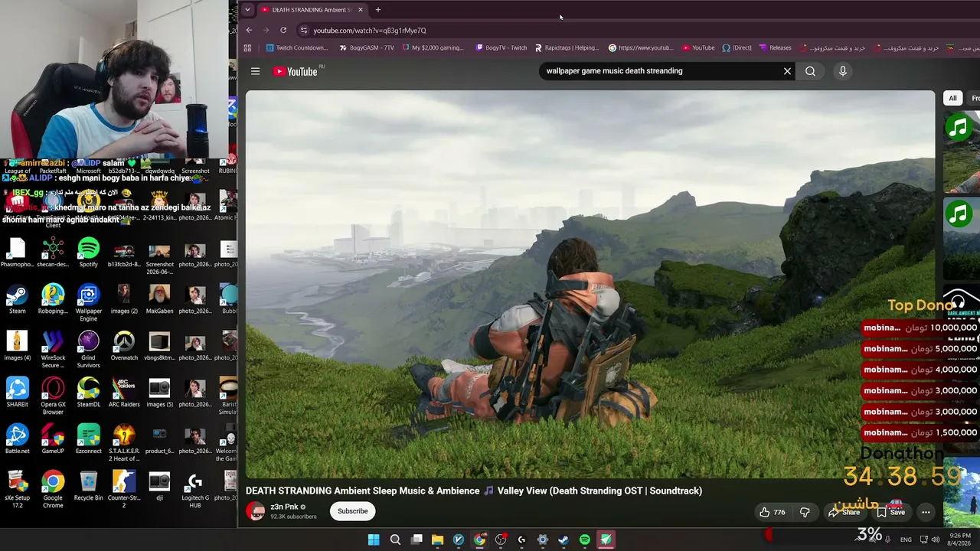Screen dimensions: 980x551
Task: Open the [Direct] bookmark
Action: click(737, 47)
